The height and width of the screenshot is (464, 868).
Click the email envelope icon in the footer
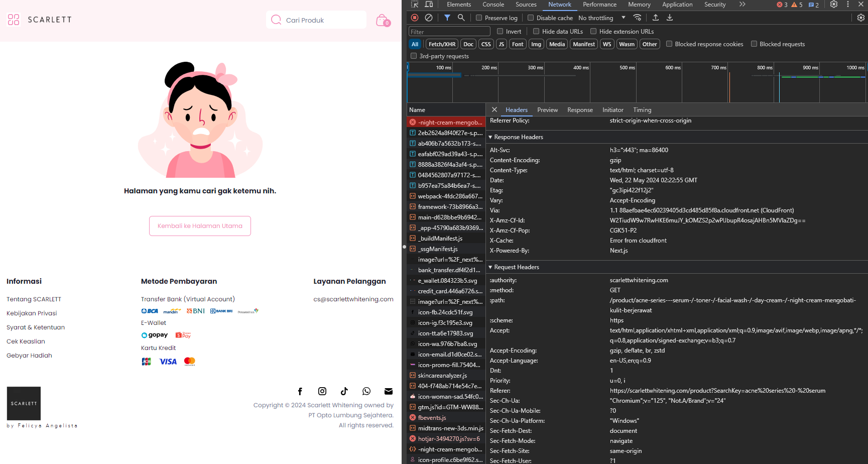pos(389,391)
